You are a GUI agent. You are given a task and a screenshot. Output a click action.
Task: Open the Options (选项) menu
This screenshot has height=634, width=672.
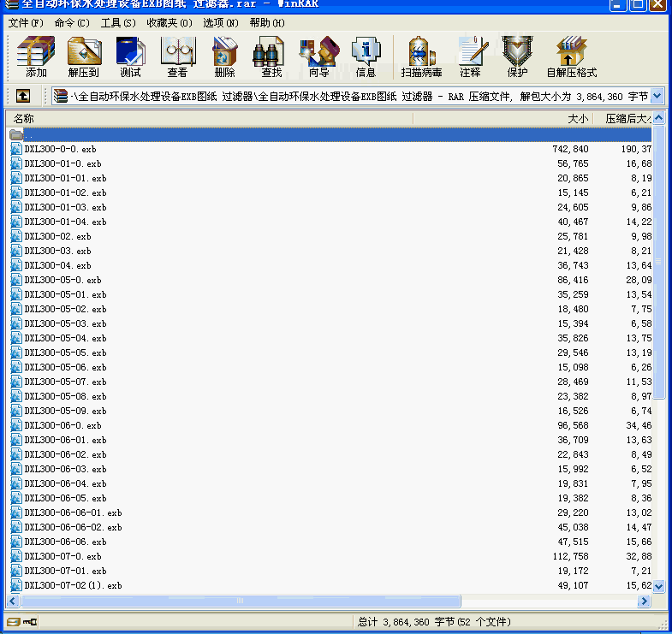(x=221, y=23)
